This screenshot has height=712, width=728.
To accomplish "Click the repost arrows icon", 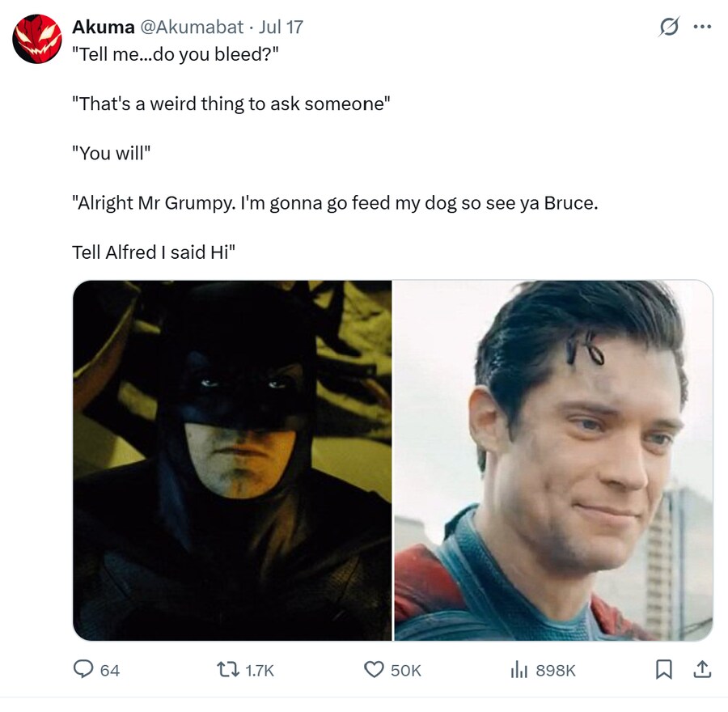I will (228, 670).
